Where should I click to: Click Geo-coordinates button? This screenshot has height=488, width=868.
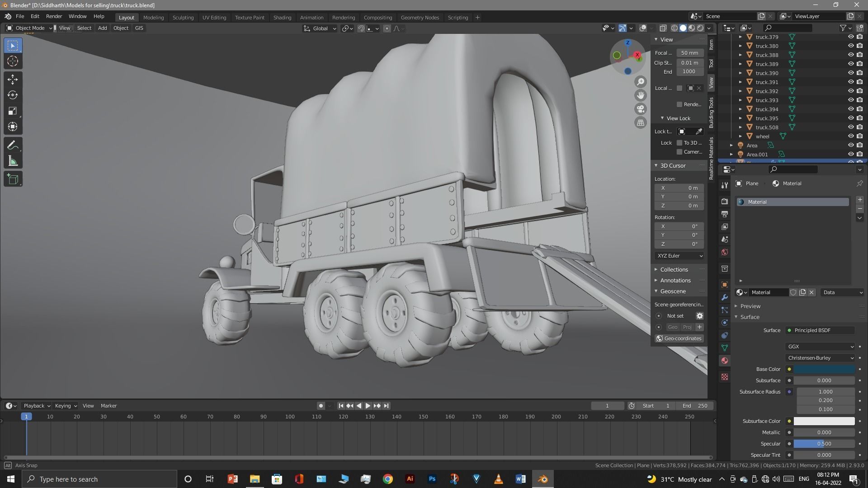(x=679, y=338)
